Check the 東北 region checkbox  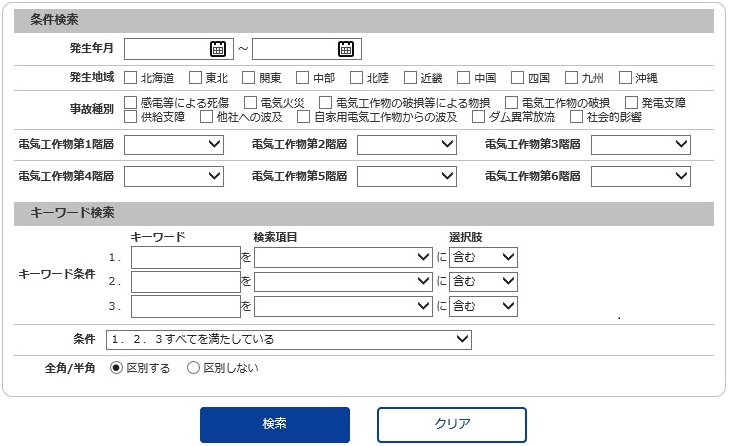point(195,78)
